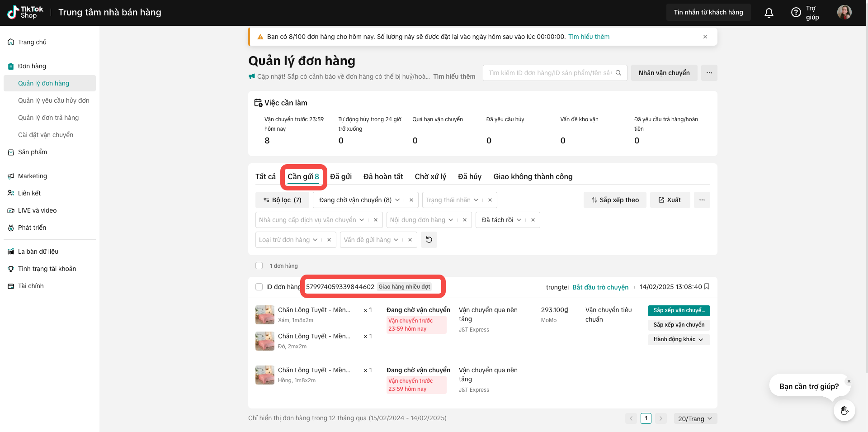
Task: Open Sản phẩm in the sidebar
Action: [33, 152]
